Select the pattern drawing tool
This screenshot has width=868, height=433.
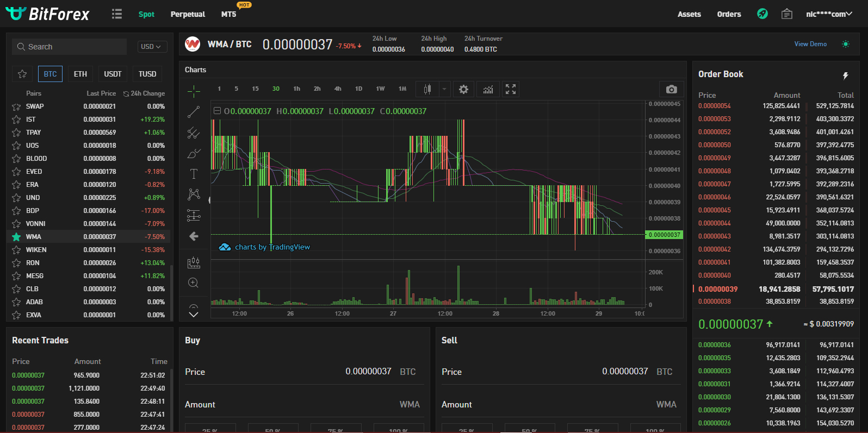(194, 194)
